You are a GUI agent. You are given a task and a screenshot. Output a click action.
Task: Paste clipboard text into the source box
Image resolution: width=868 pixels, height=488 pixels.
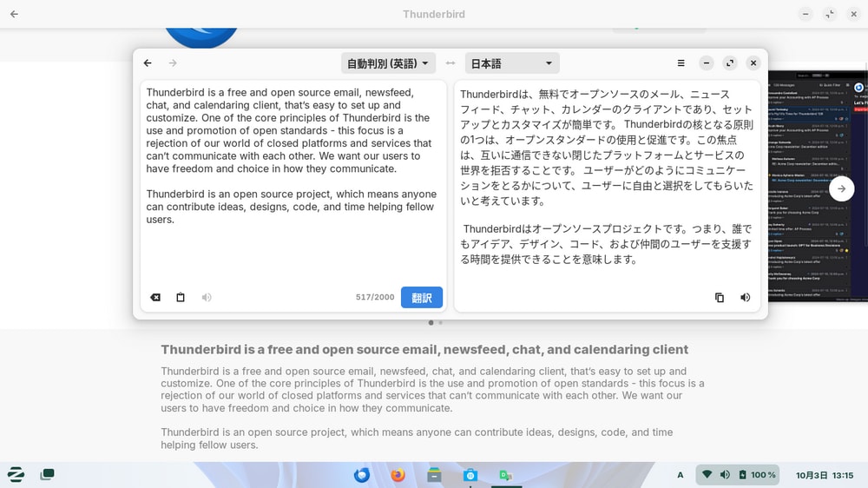tap(181, 297)
